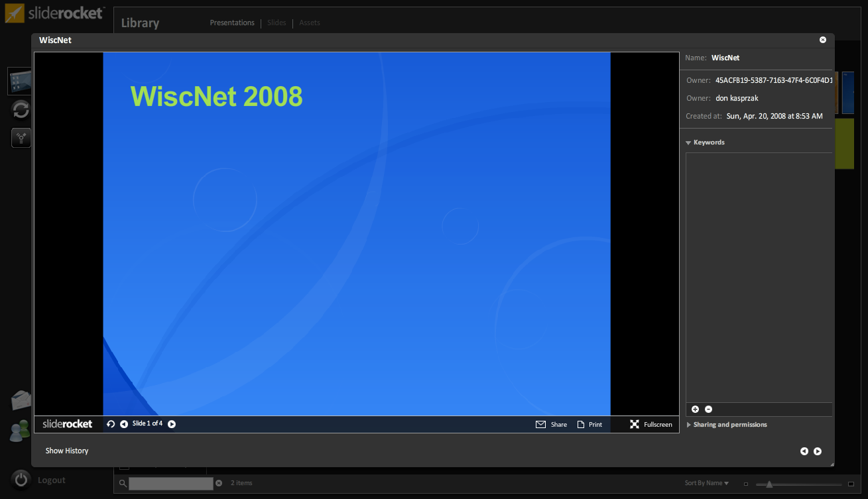
Task: Click Show History link
Action: [x=67, y=451]
